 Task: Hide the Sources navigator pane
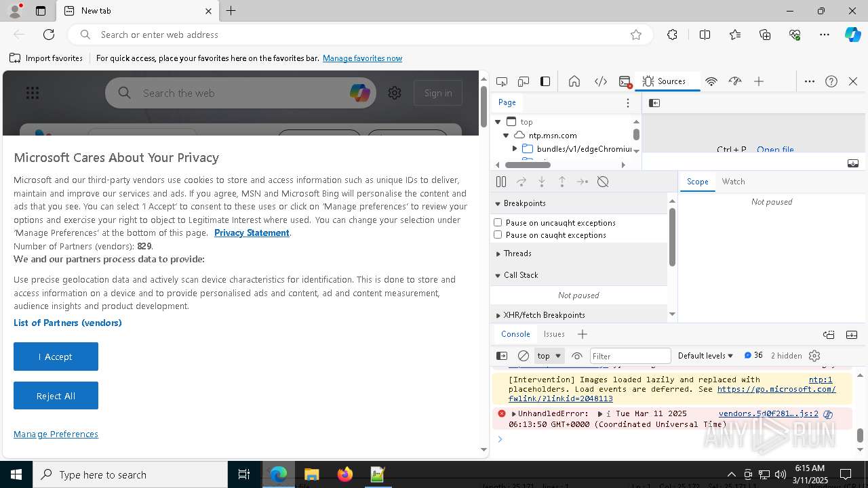654,103
